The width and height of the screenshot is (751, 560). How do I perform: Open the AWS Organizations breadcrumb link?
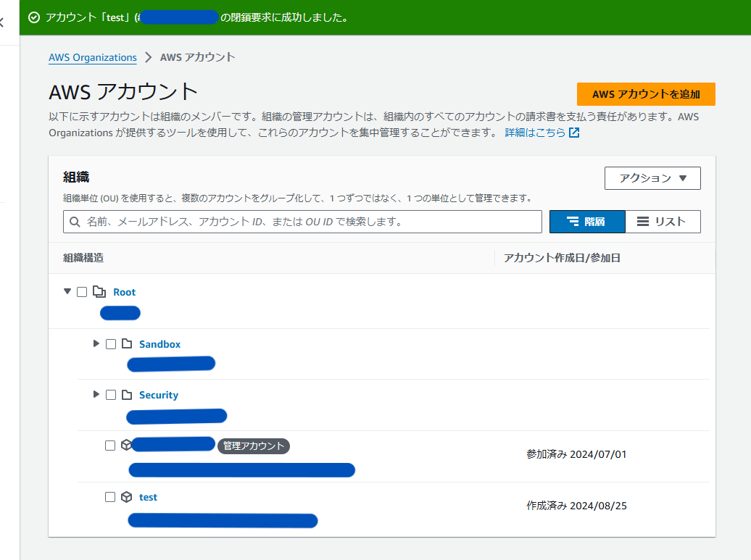pos(92,57)
